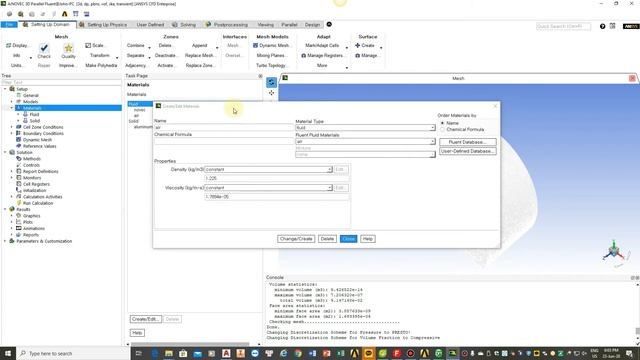This screenshot has width=640, height=360.
Task: Click the axis triad in graphics window
Action: [614, 251]
